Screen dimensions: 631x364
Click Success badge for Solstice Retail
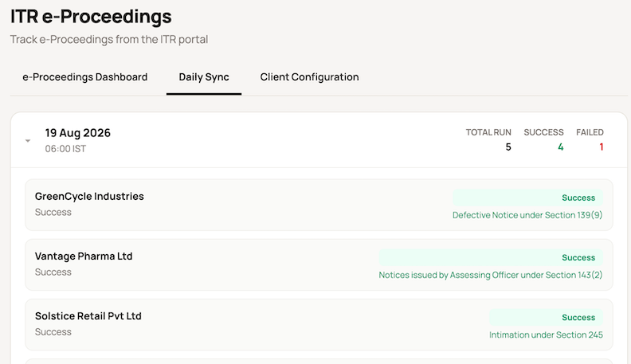pyautogui.click(x=546, y=317)
